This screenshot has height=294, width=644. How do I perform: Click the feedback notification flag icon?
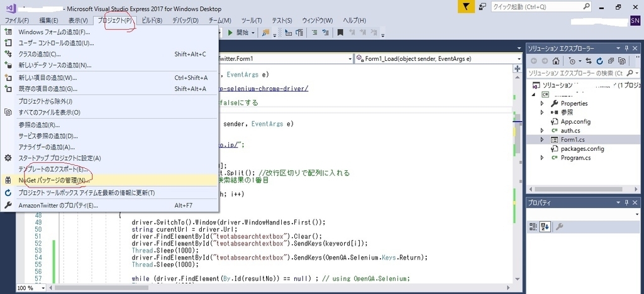click(466, 7)
